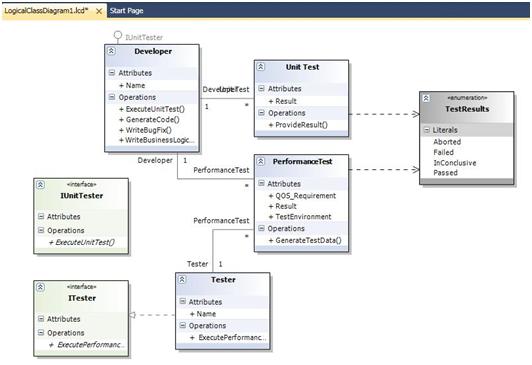Collapse the Unit Test class chevron icon
Image resolution: width=532 pixels, height=365 pixels.
[261, 66]
